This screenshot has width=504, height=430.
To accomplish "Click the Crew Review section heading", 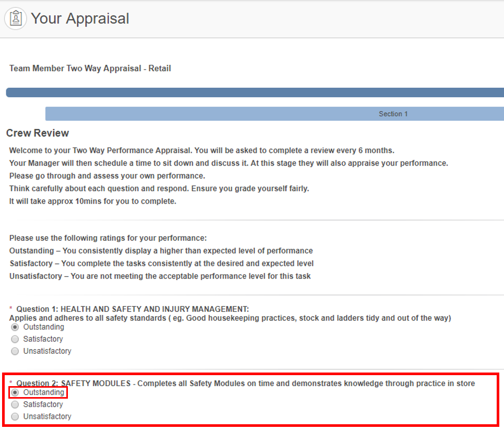I will pyautogui.click(x=38, y=133).
